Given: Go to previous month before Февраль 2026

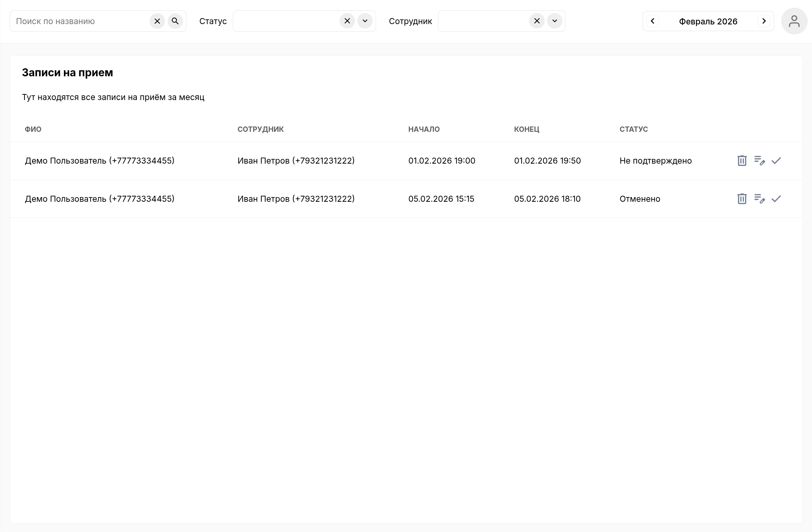Looking at the screenshot, I should [x=652, y=21].
